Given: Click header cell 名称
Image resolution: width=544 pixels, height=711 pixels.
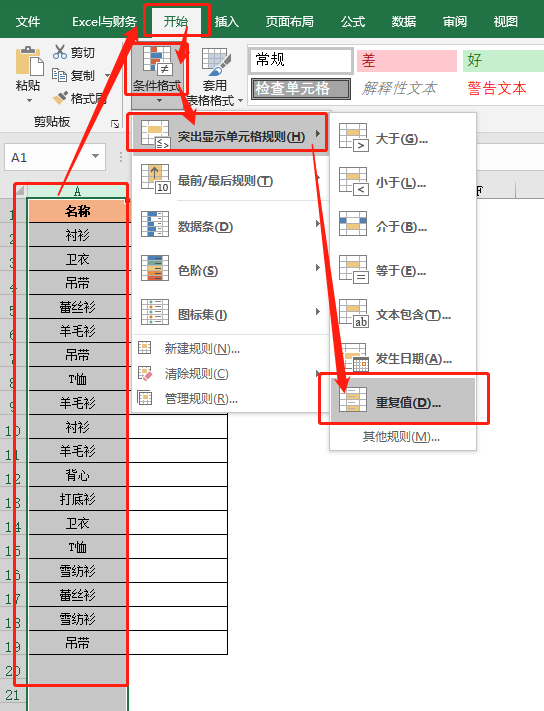Looking at the screenshot, I should click(x=78, y=211).
